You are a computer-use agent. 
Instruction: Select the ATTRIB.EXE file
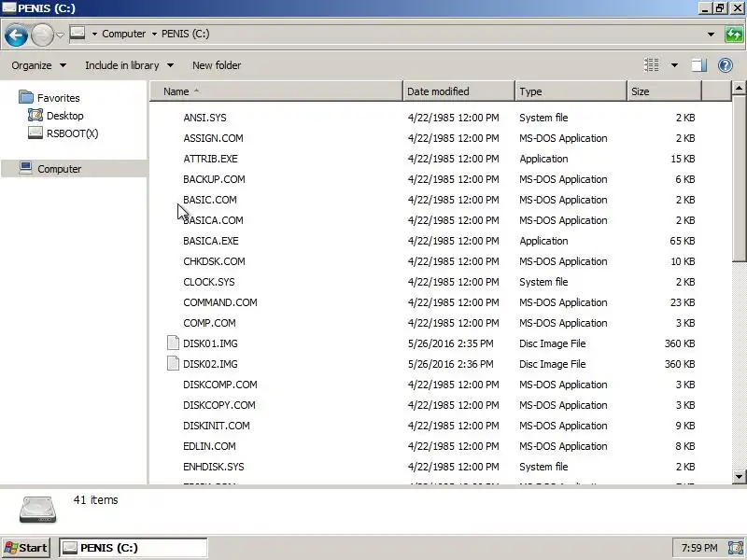click(x=210, y=159)
